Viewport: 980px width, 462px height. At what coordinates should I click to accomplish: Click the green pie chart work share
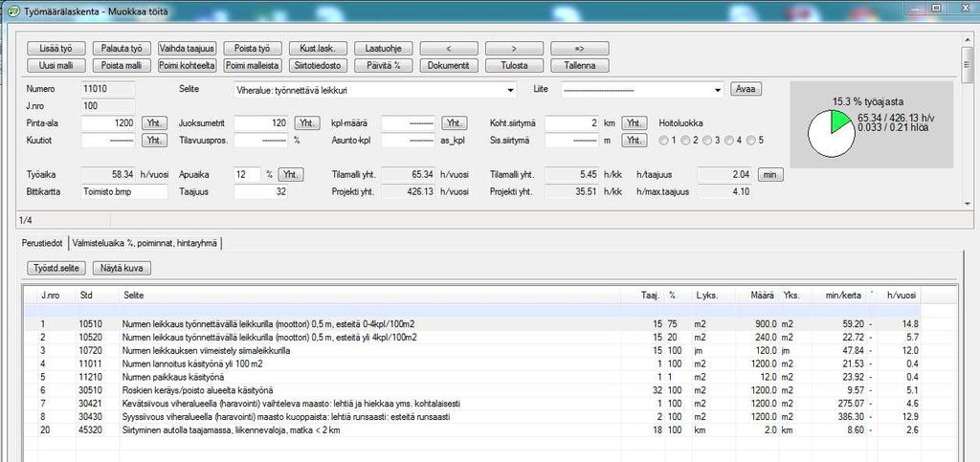pyautogui.click(x=837, y=121)
